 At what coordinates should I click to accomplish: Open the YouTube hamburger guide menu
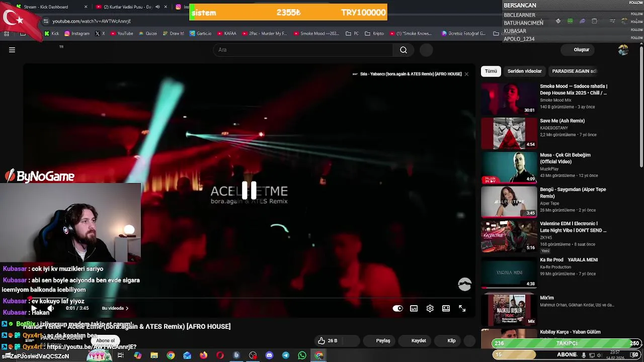pos(12,50)
